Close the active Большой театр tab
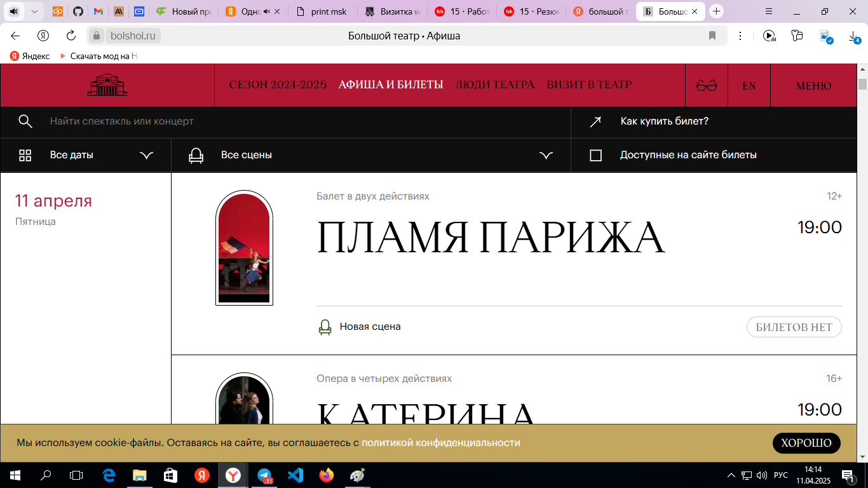The image size is (868, 488). pos(695,11)
